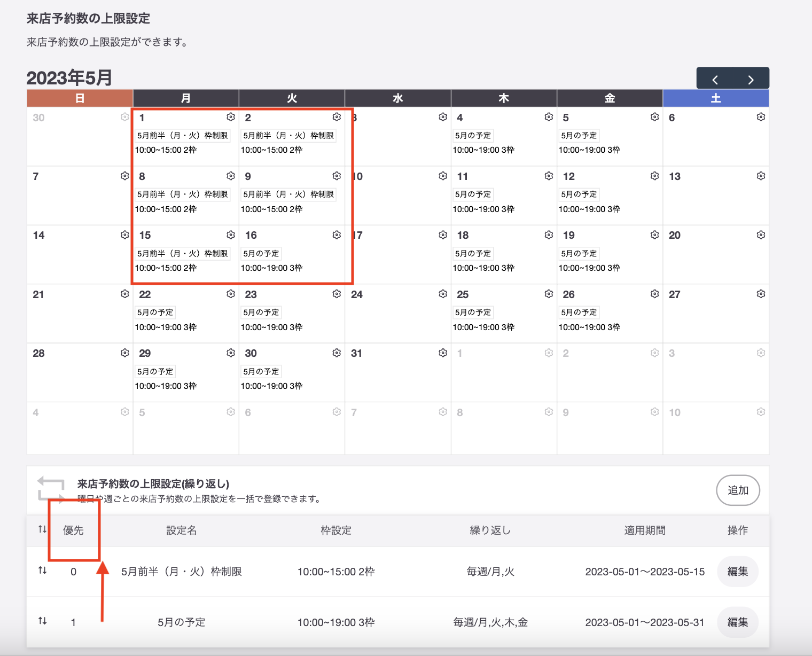Click the 繰り返し column header
Screen dimensions: 812x656
[490, 530]
